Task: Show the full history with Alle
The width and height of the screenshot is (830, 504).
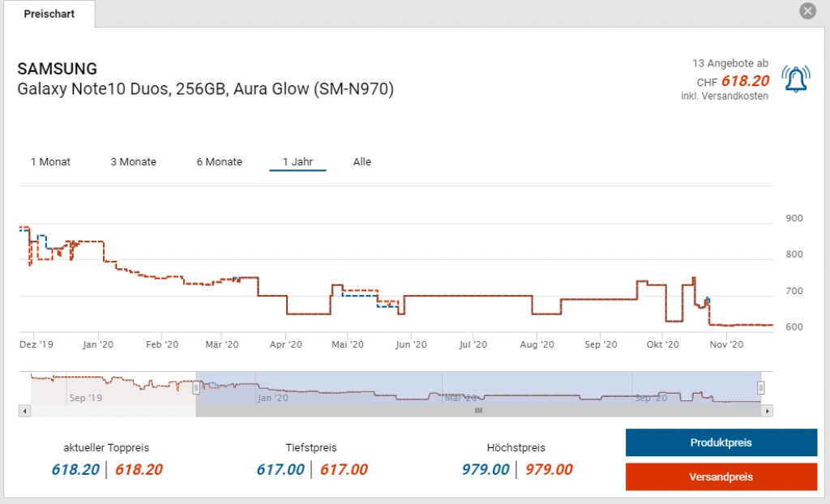Action: click(x=362, y=162)
